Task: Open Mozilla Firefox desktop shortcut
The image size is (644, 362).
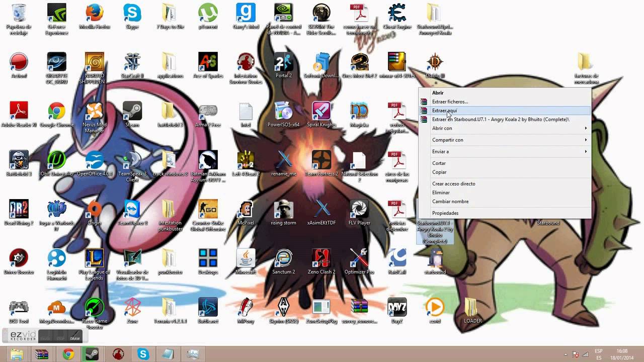Action: click(94, 17)
